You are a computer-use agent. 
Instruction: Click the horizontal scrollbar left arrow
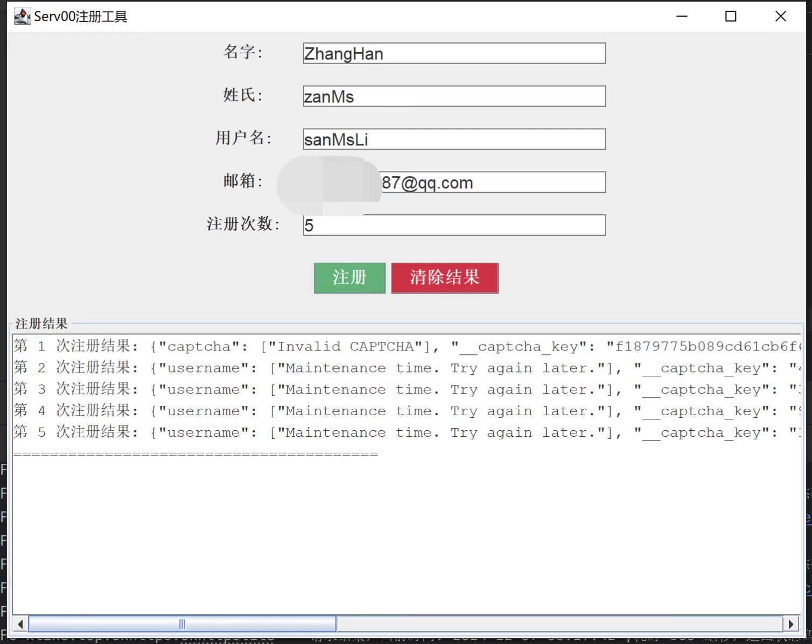20,624
